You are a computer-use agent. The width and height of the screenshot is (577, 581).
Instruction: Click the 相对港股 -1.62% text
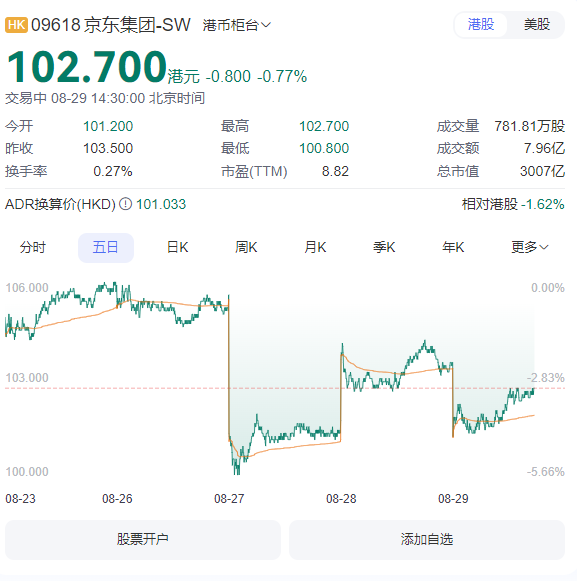tap(513, 205)
